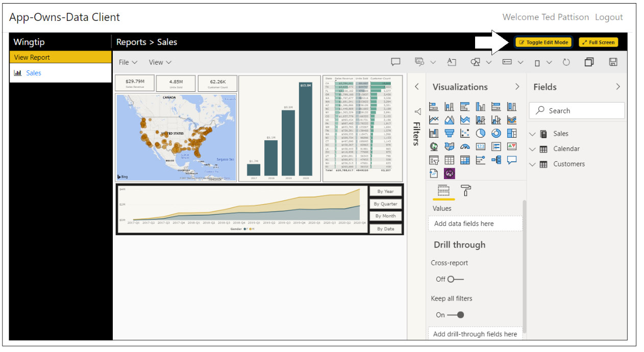Image resolution: width=644 pixels, height=352 pixels.
Task: Select the purple Power Apps visual
Action: tap(450, 173)
